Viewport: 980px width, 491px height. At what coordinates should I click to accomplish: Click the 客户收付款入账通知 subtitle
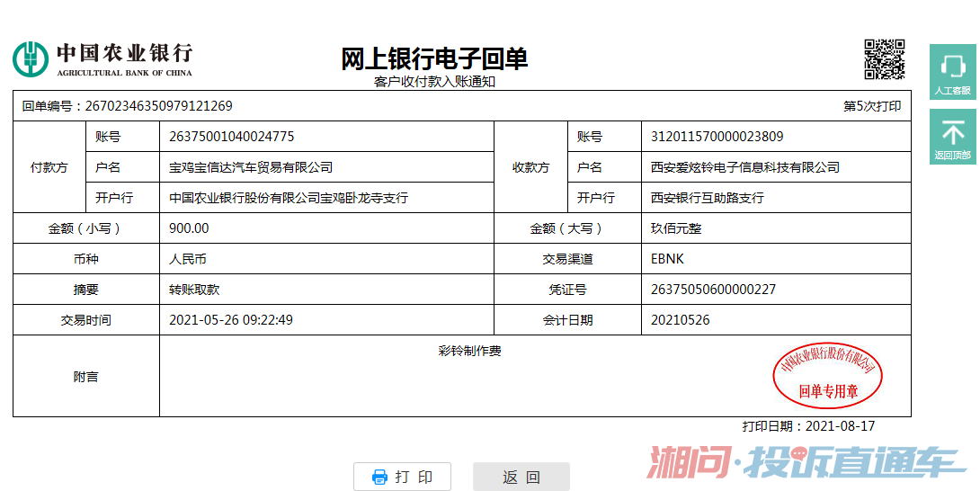[434, 82]
